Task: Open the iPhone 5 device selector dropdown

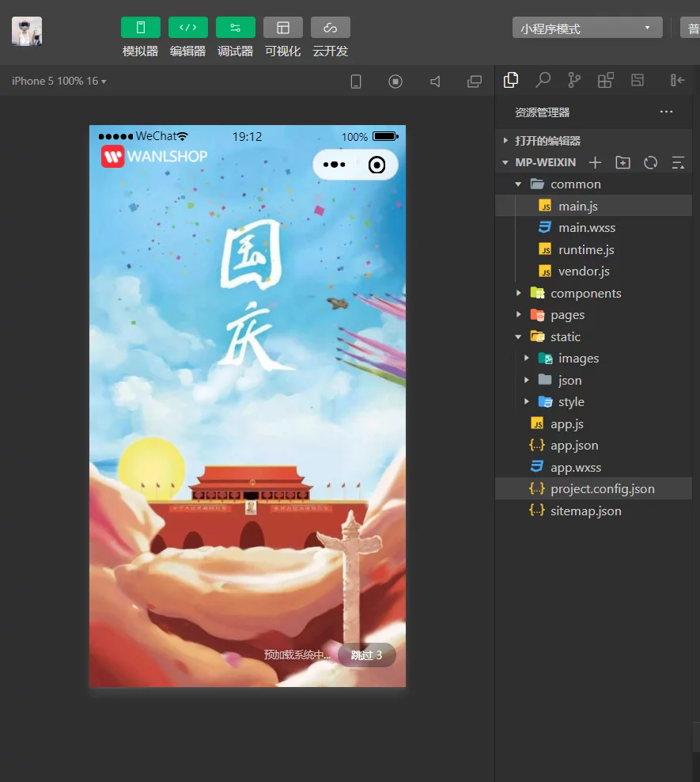Action: pos(59,81)
